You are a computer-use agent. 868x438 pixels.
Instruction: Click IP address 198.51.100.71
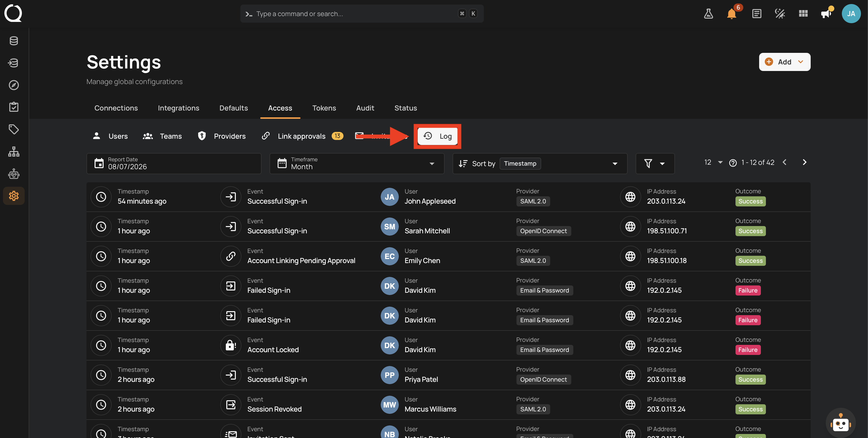(667, 231)
